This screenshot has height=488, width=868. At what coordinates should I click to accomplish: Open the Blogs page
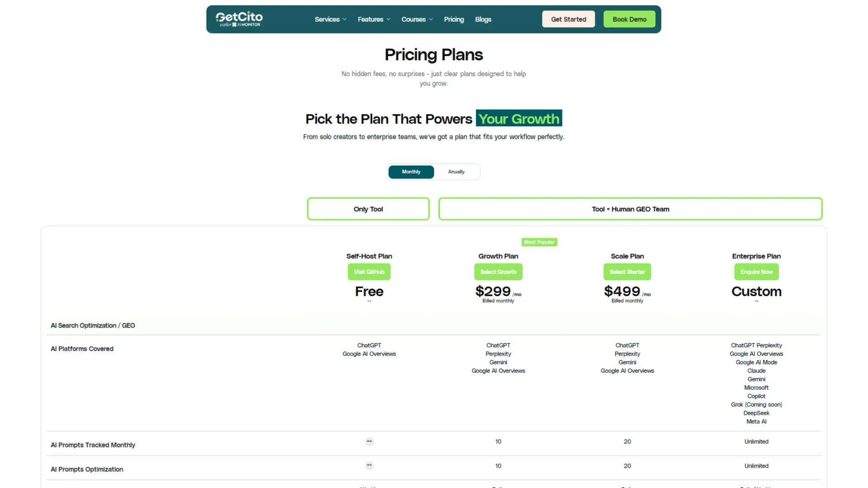pyautogui.click(x=483, y=19)
